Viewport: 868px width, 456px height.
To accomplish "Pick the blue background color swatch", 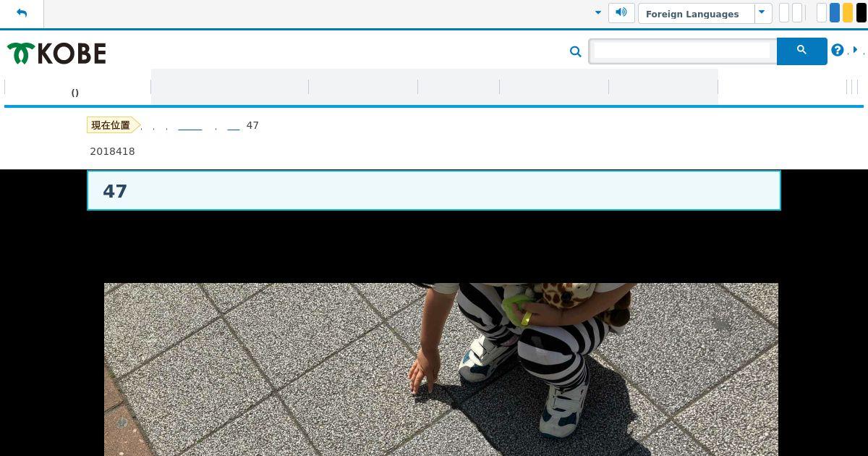I will click(x=835, y=13).
